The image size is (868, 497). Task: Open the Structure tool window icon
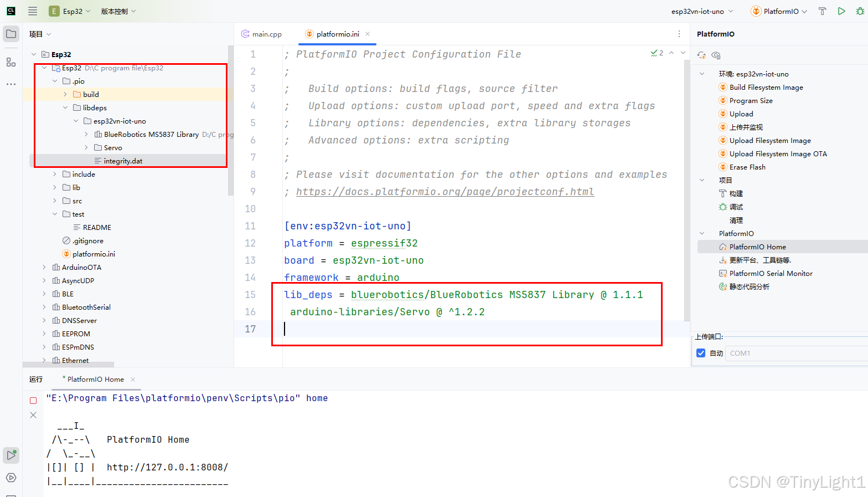[x=11, y=62]
